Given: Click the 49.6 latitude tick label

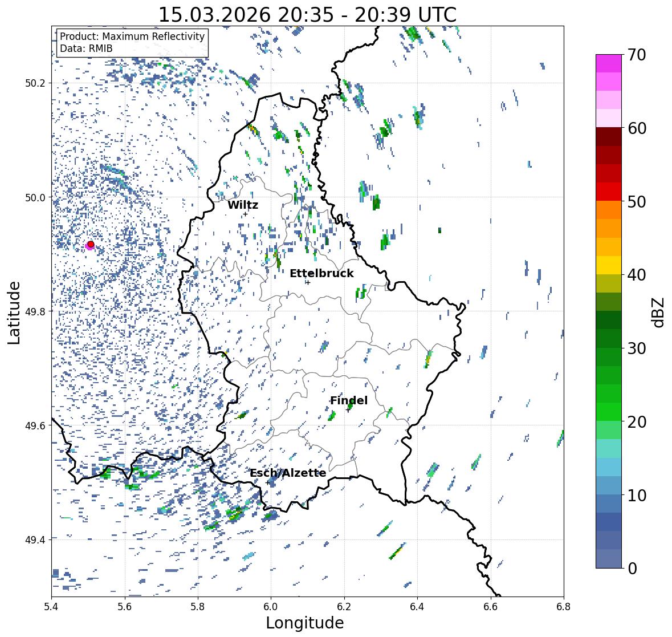Looking at the screenshot, I should point(35,425).
